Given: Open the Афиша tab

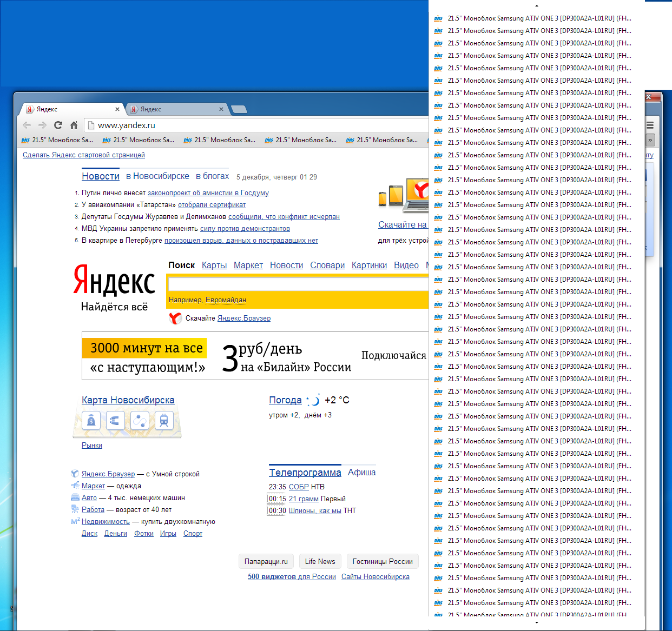Looking at the screenshot, I should 361,473.
